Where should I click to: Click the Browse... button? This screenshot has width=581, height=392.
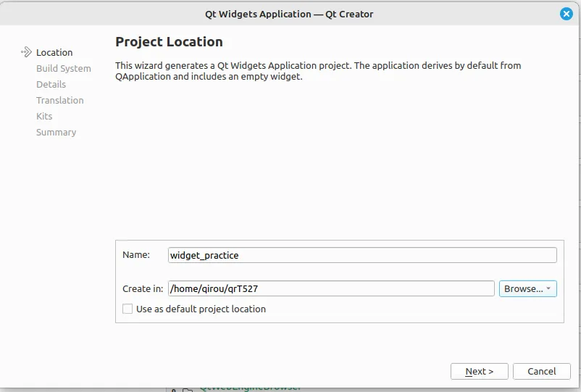[527, 288]
